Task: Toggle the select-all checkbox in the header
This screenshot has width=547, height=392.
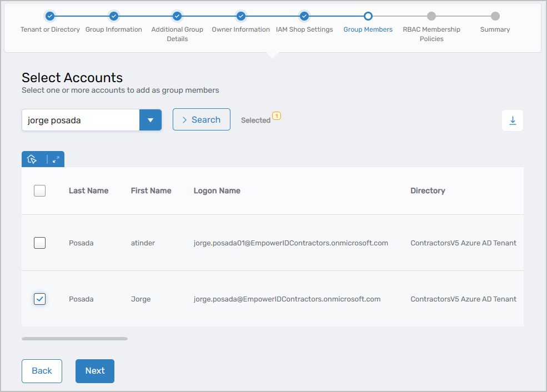Action: 39,190
